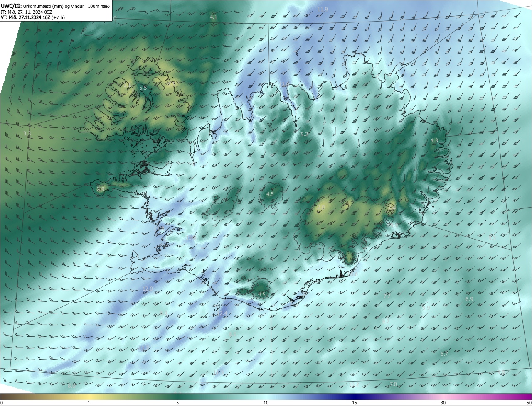The height and width of the screenshot is (406, 532).
Task: Click the '12.0' value southwest of Reykjanes
Action: (148, 289)
